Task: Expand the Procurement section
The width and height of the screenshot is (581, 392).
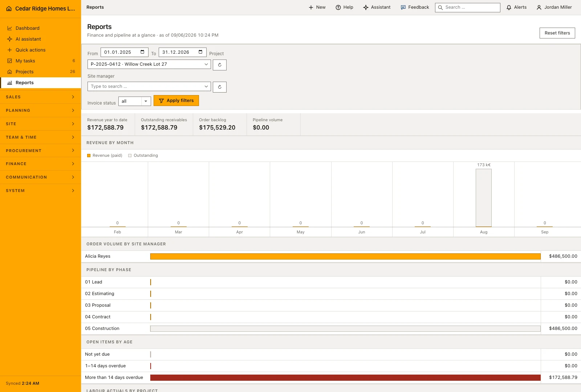Action: pos(40,151)
